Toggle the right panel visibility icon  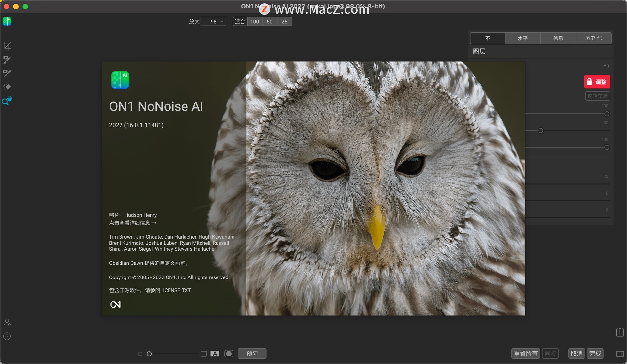pos(620,354)
